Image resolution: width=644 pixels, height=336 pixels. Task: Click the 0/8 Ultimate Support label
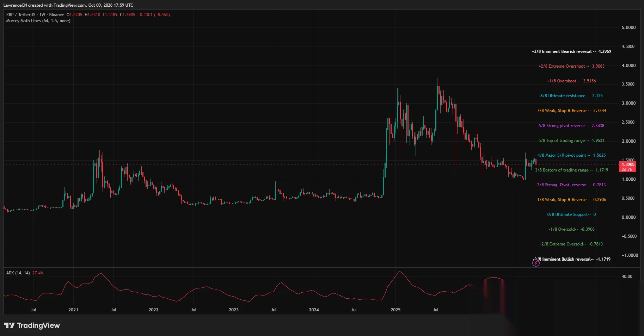coord(571,214)
